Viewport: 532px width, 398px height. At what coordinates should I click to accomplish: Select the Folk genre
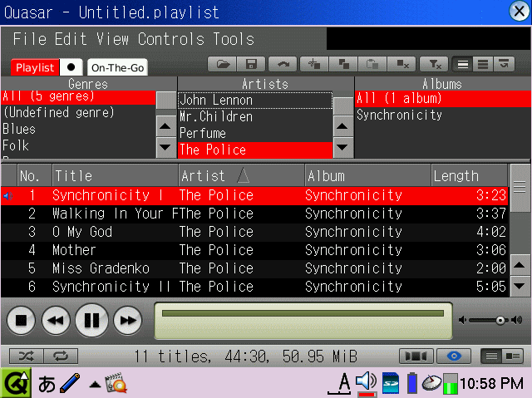[x=78, y=145]
